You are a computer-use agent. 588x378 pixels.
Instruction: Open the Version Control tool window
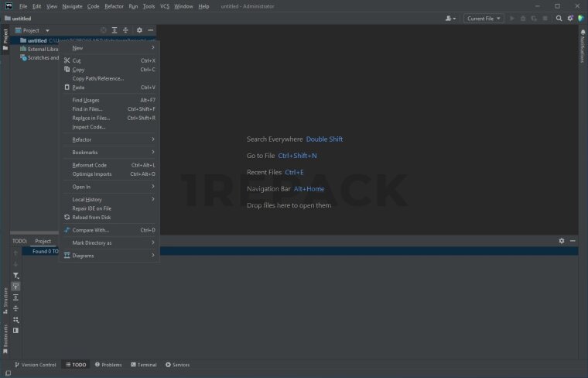[x=35, y=365]
